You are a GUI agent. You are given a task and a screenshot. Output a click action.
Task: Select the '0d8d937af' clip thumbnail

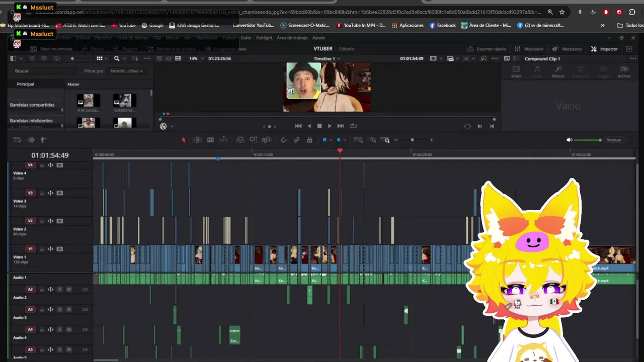[x=124, y=101]
